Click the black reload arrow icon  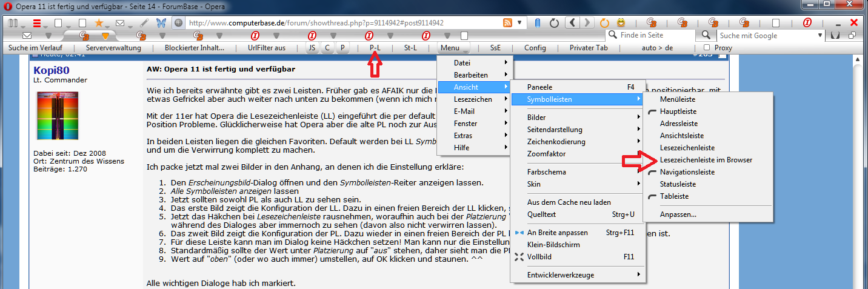click(554, 23)
